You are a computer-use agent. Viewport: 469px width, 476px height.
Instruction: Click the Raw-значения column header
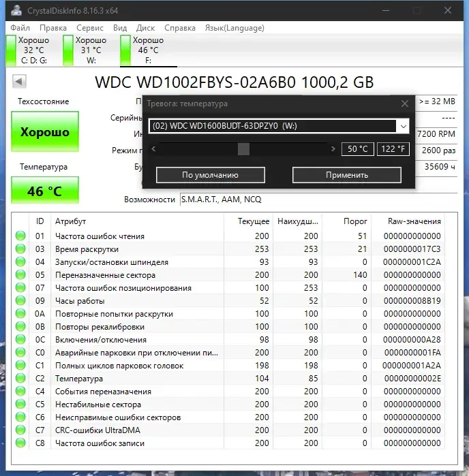point(408,221)
